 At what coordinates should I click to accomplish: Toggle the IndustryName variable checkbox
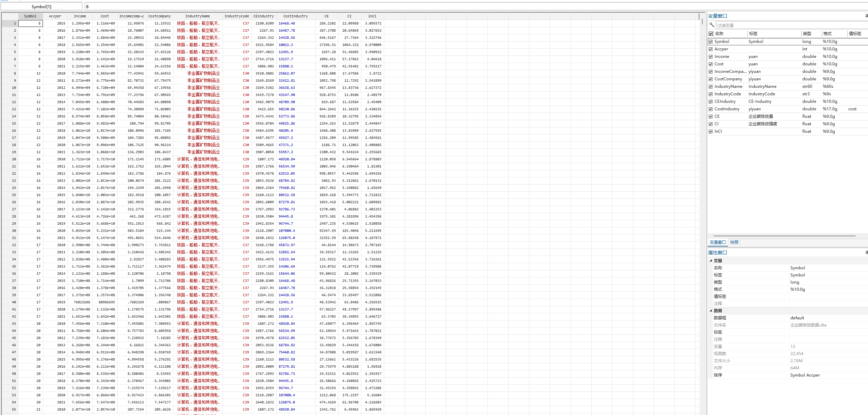pyautogui.click(x=710, y=86)
